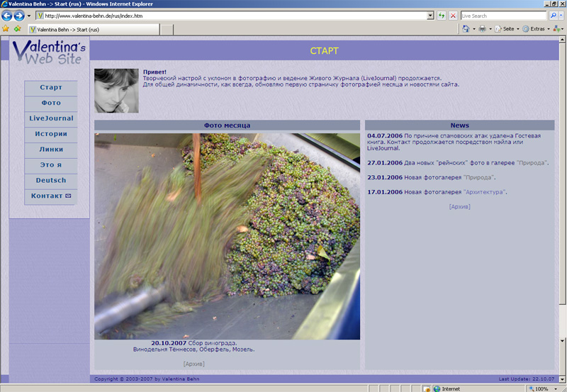This screenshot has width=567, height=392.
Task: Follow "Природа" link in 27.01.2006 news
Action: click(532, 163)
